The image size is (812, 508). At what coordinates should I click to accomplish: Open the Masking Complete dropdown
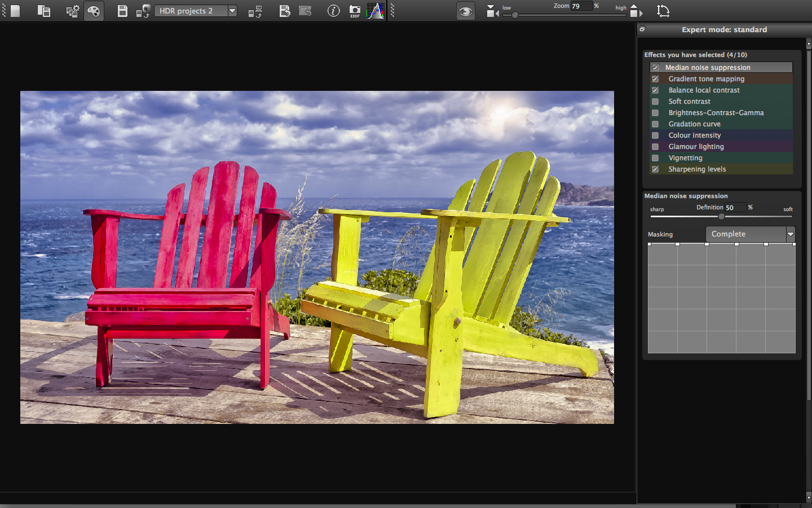[x=750, y=234]
